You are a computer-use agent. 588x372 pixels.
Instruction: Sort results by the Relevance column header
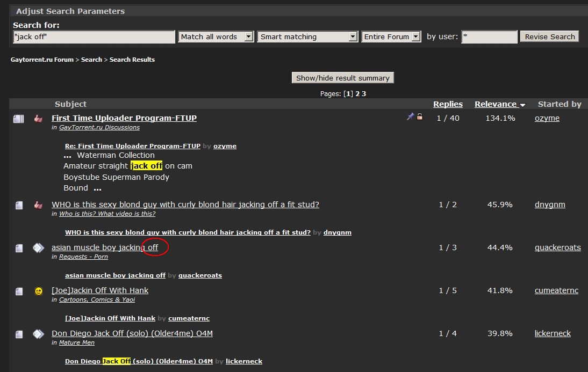click(495, 104)
